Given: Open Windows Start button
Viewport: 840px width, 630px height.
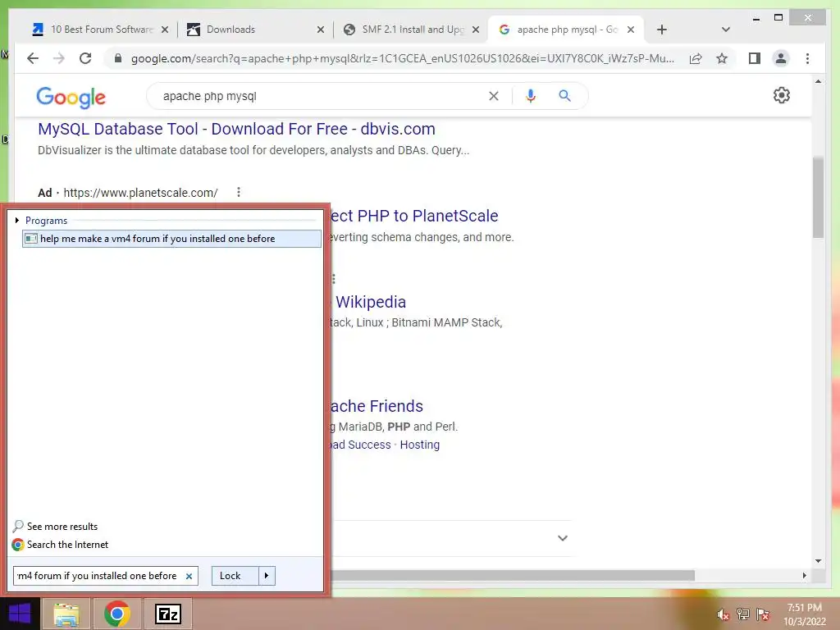Looking at the screenshot, I should tap(20, 614).
